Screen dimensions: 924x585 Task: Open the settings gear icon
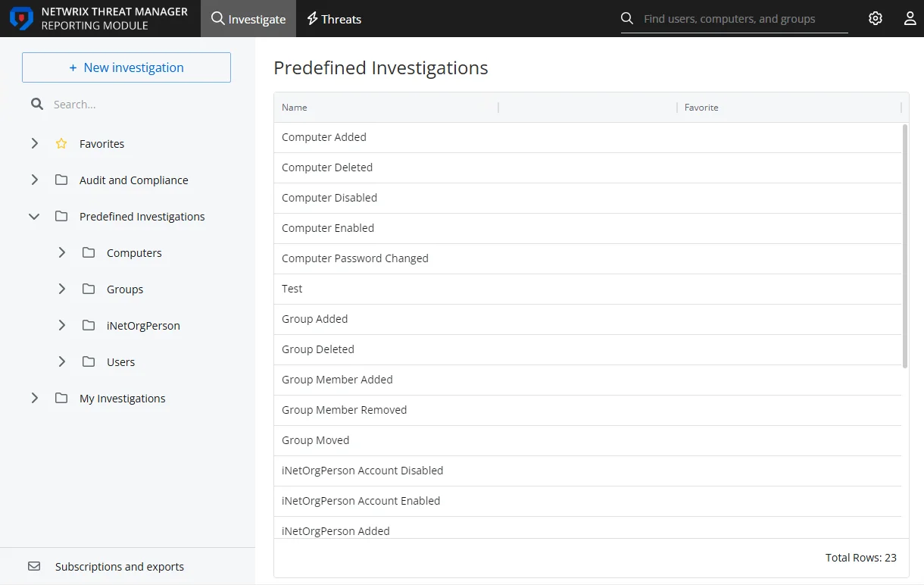point(876,18)
